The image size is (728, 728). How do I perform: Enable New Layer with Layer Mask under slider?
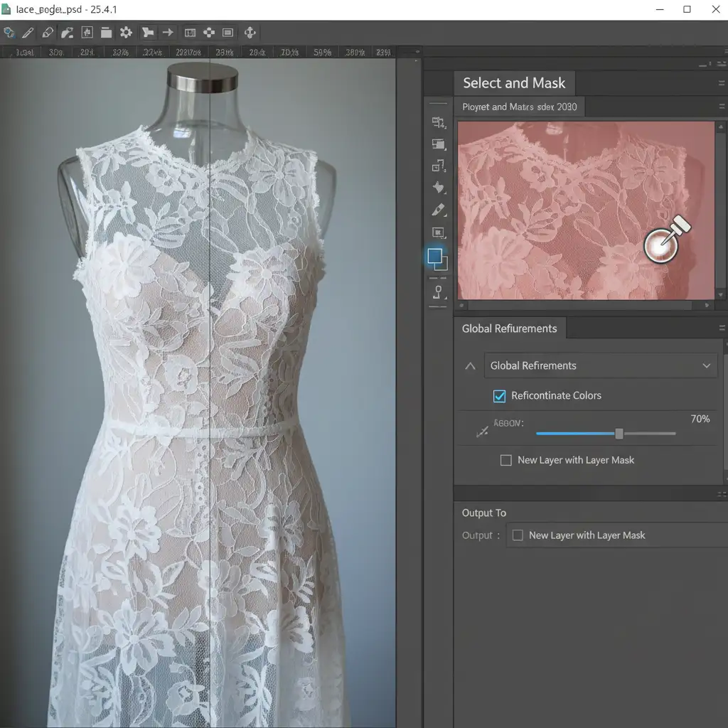pyautogui.click(x=506, y=460)
